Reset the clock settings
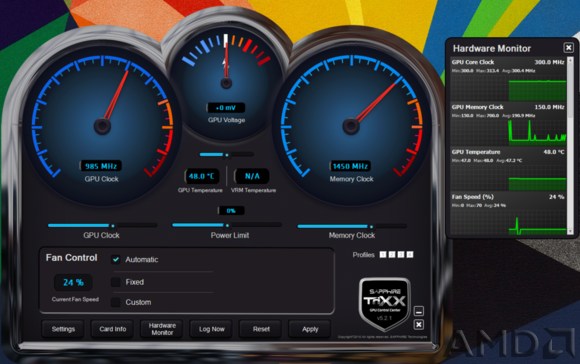 pyautogui.click(x=261, y=329)
